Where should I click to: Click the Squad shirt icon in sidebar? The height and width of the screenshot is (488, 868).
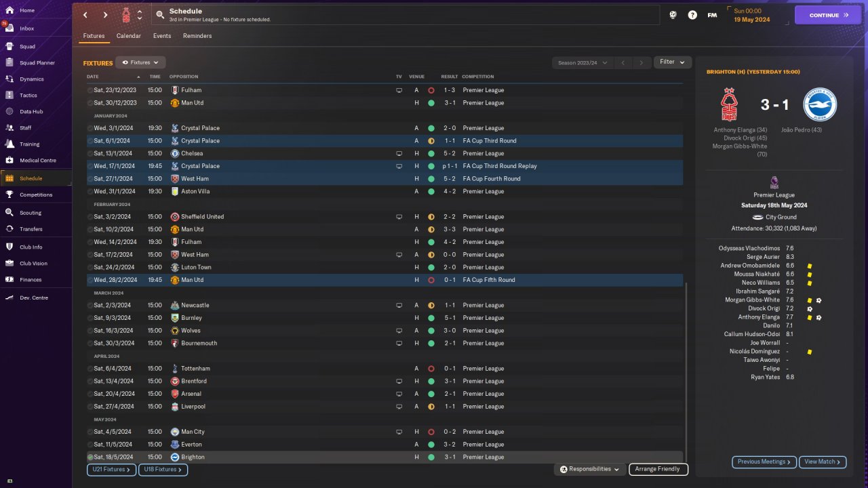[x=9, y=46]
